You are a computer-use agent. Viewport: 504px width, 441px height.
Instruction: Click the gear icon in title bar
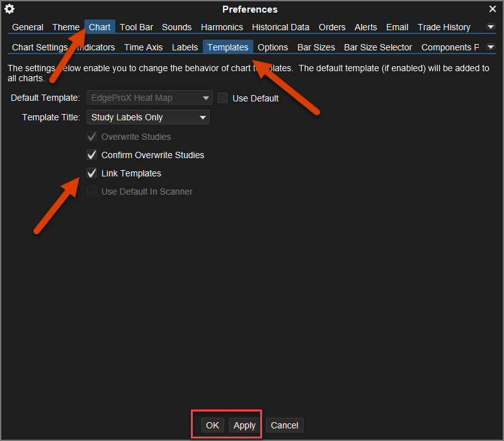click(9, 9)
